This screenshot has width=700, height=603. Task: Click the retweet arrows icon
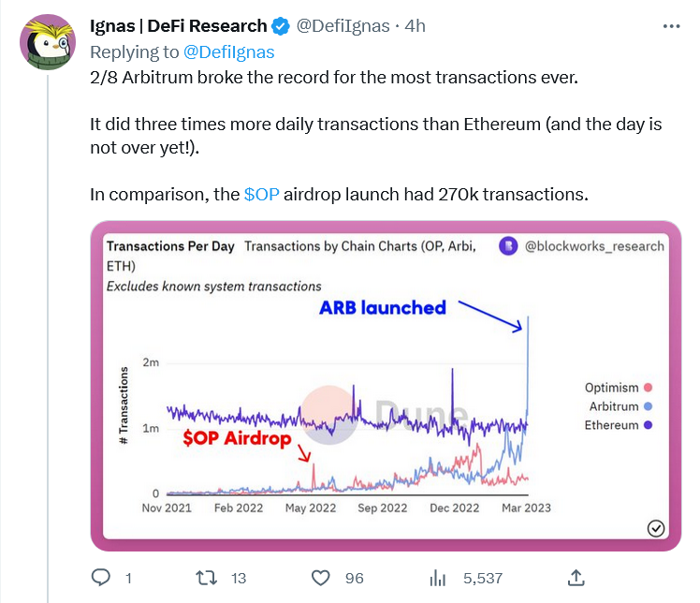pyautogui.click(x=206, y=578)
